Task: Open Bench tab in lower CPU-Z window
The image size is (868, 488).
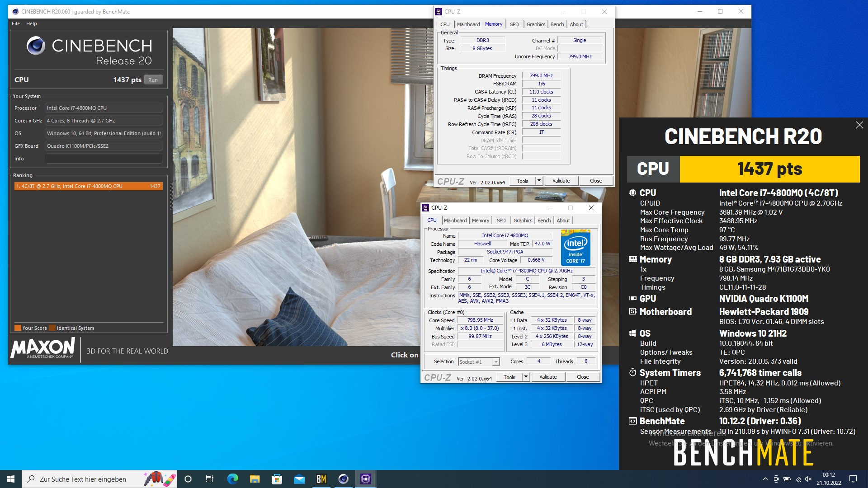Action: click(x=544, y=221)
